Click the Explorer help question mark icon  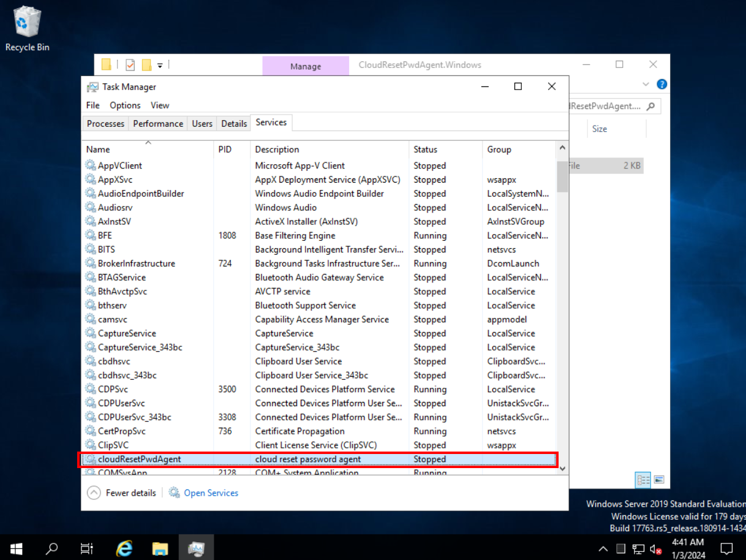click(661, 85)
